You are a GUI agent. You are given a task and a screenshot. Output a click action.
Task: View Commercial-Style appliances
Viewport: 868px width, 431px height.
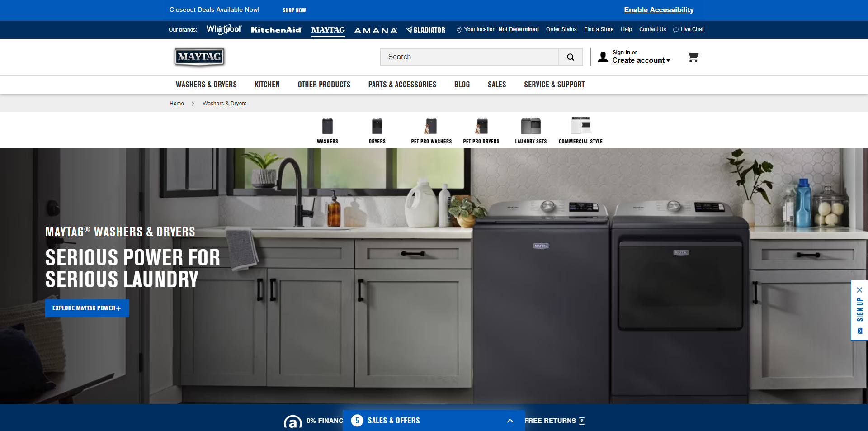tap(580, 130)
